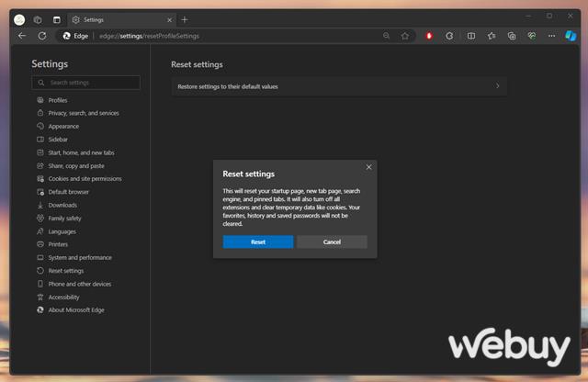
Task: Open the Favorites list
Action: [x=492, y=36]
